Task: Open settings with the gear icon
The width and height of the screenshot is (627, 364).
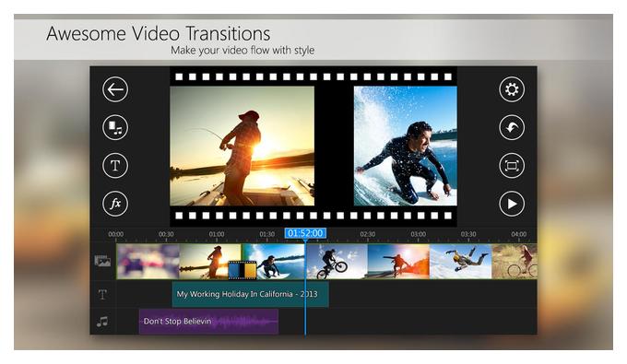Action: 512,89
